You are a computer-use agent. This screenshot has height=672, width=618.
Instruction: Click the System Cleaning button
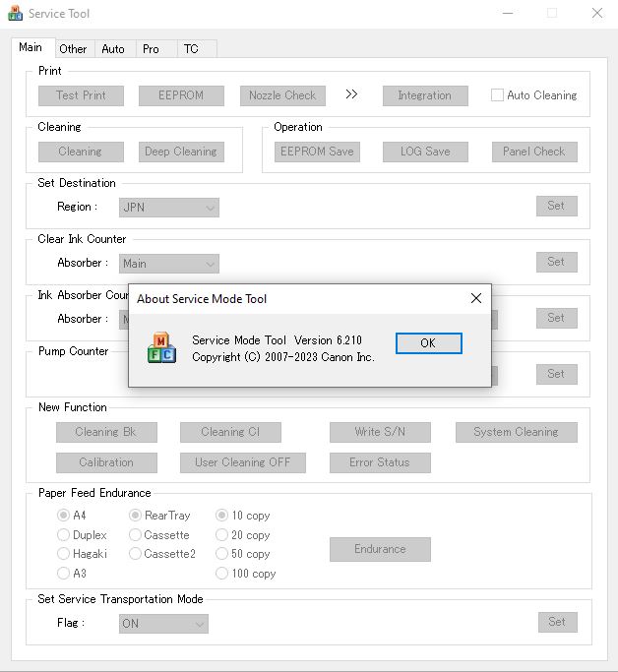[x=516, y=432]
